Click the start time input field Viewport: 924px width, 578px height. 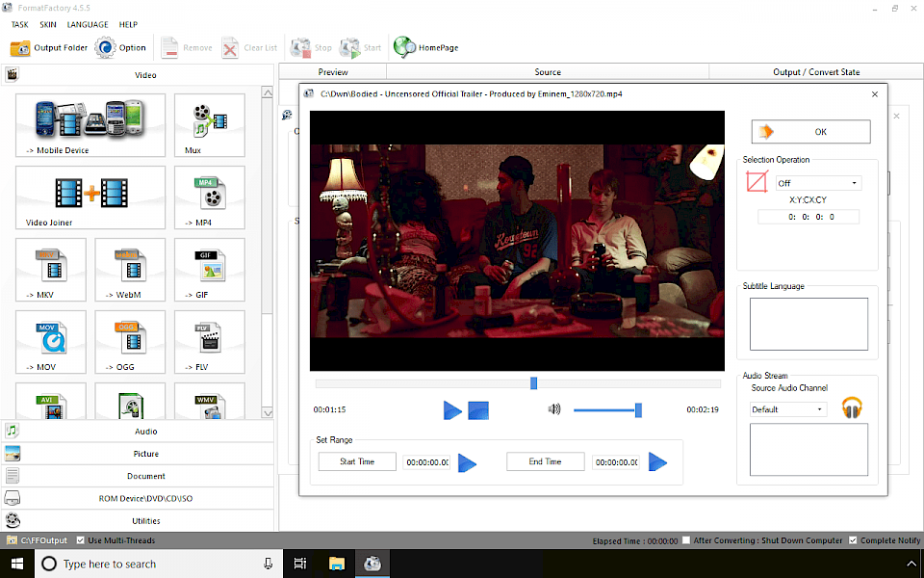click(426, 462)
